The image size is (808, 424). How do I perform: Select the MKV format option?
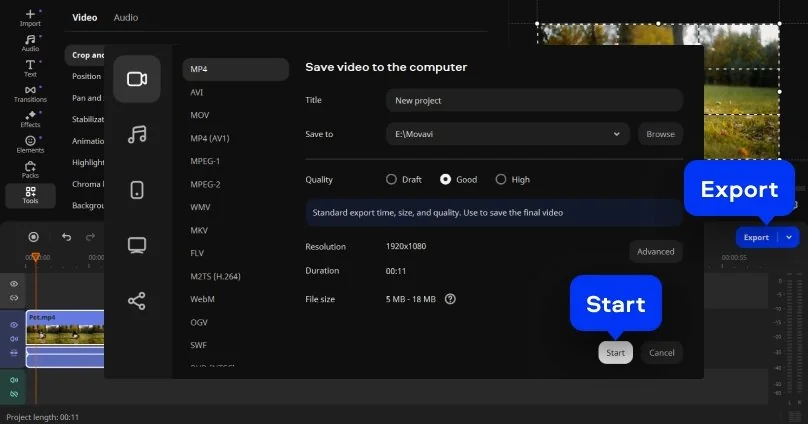coord(200,230)
